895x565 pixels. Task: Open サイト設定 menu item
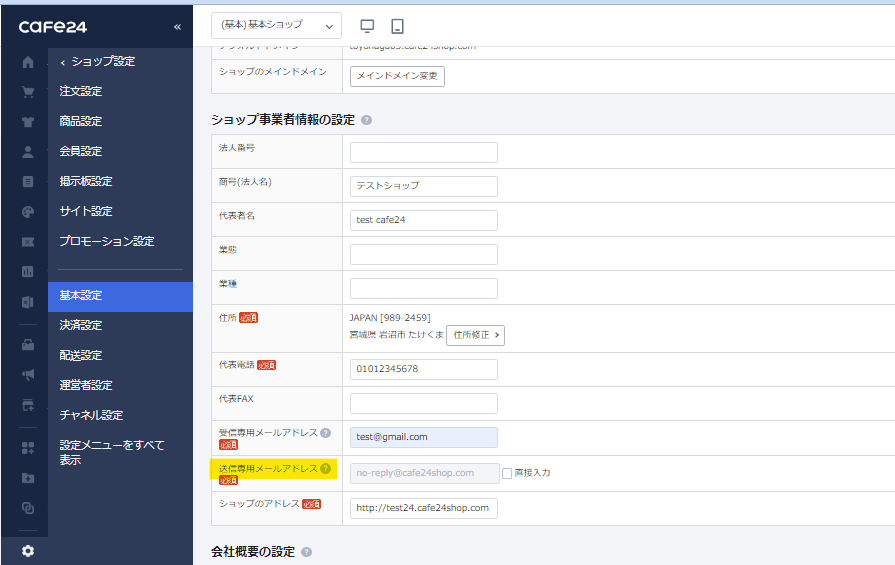coord(86,211)
